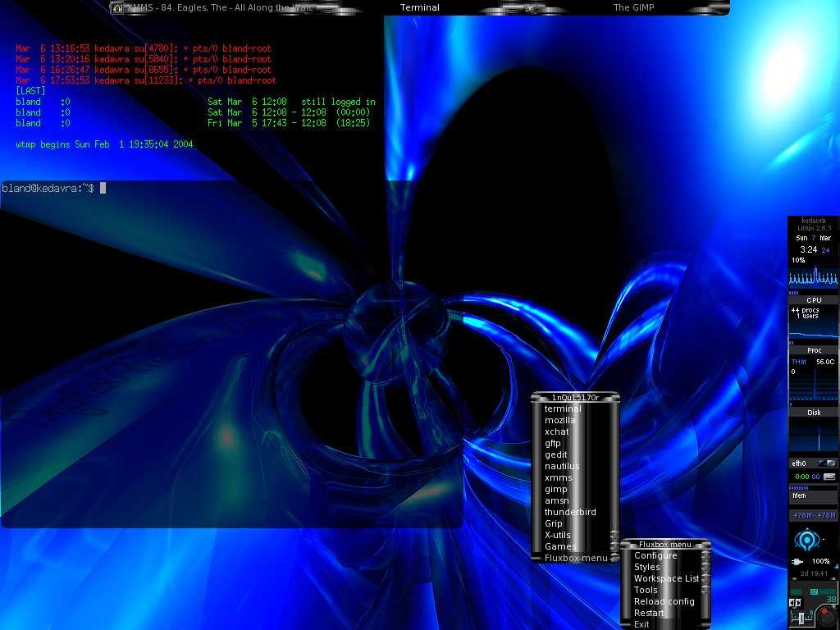840x630 pixels.
Task: Click the red round knob in the mixer
Action: coord(826,614)
